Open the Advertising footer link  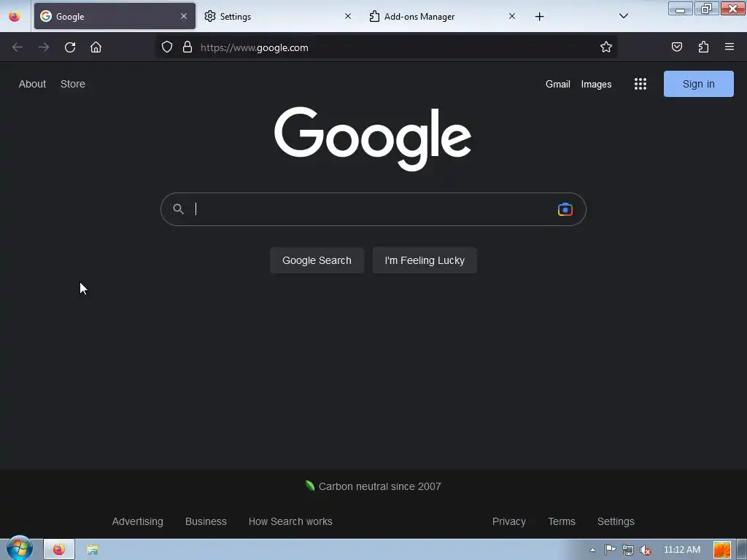[x=138, y=521]
